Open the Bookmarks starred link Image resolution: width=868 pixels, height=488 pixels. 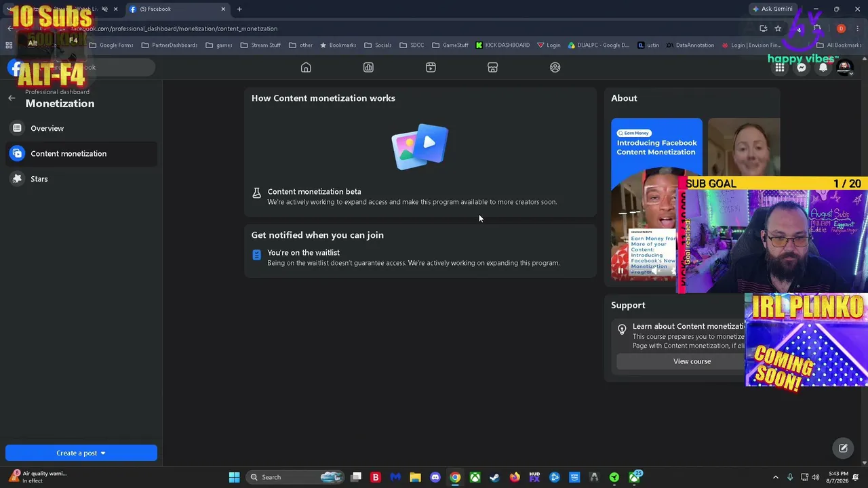(337, 45)
